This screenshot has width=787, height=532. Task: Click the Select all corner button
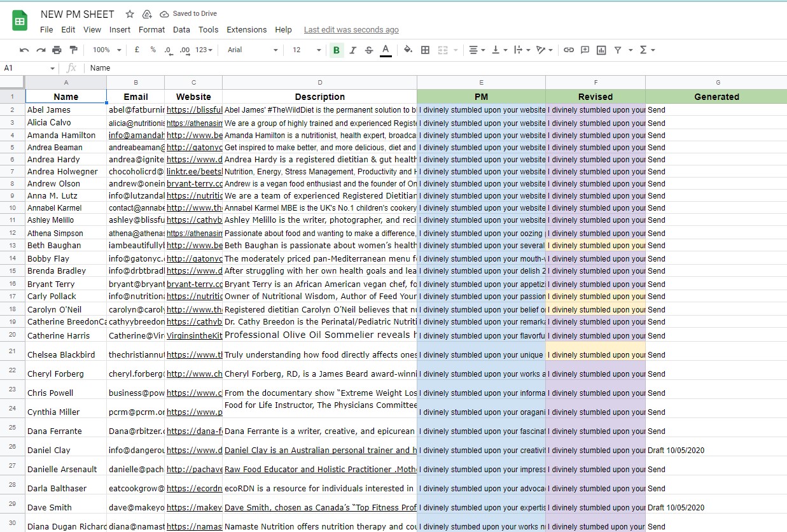pos(12,82)
